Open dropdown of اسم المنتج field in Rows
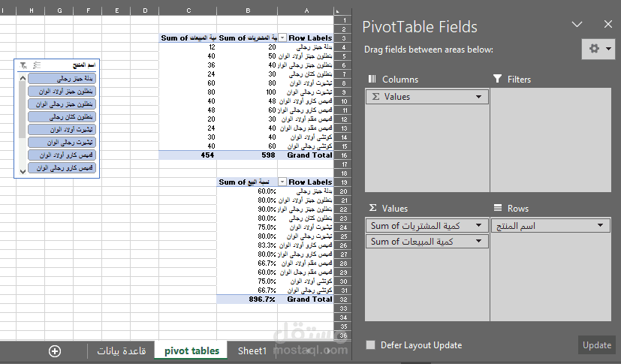This screenshot has height=364, width=621. pos(601,225)
